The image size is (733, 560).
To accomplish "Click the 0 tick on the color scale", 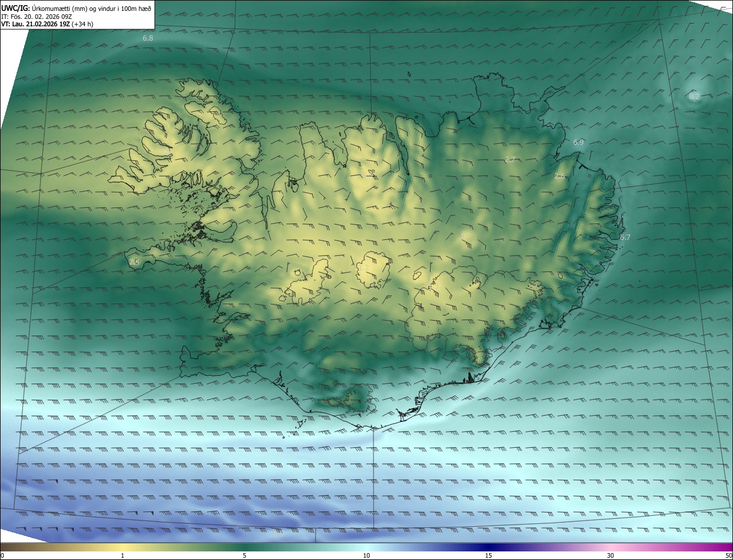I will (x=2, y=555).
